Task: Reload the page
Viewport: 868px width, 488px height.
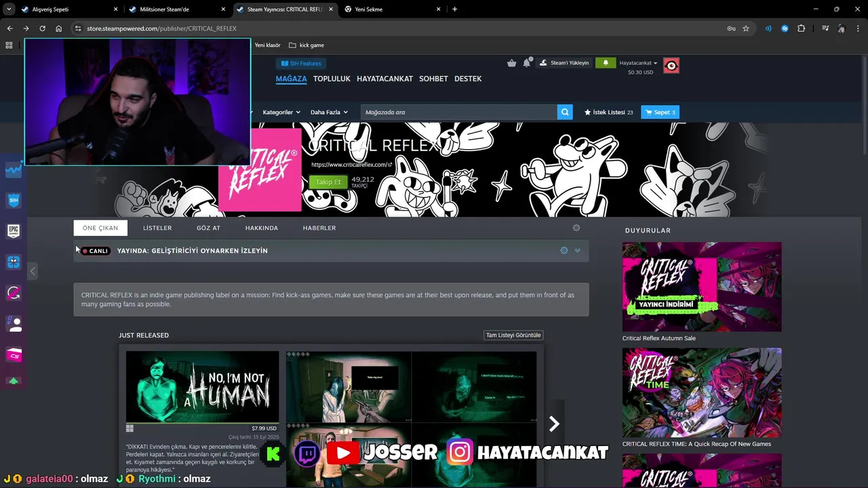Action: 42,28
